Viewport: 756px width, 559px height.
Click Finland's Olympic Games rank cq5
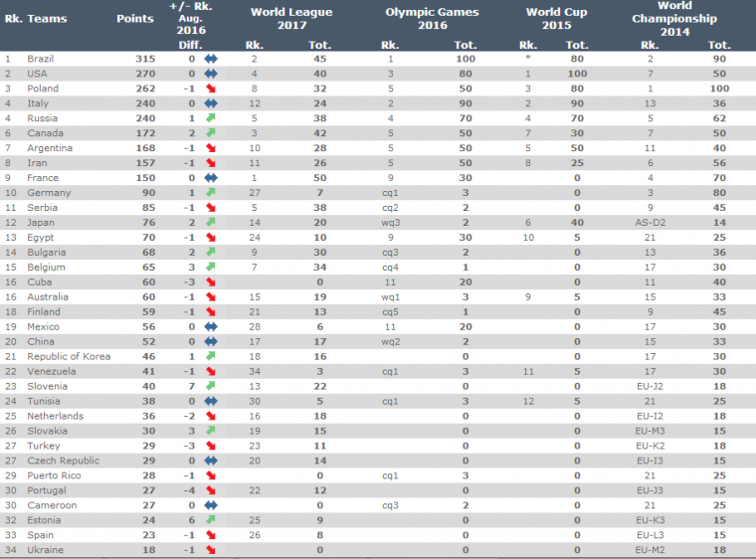point(391,312)
